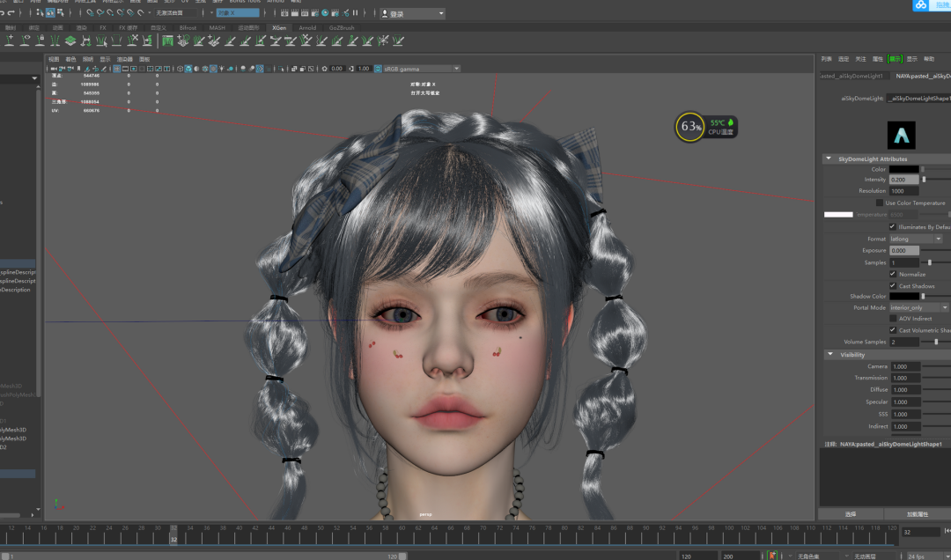Click the color management icon beside sRGB gamma
Screen dimensions: 951x560
tap(378, 69)
